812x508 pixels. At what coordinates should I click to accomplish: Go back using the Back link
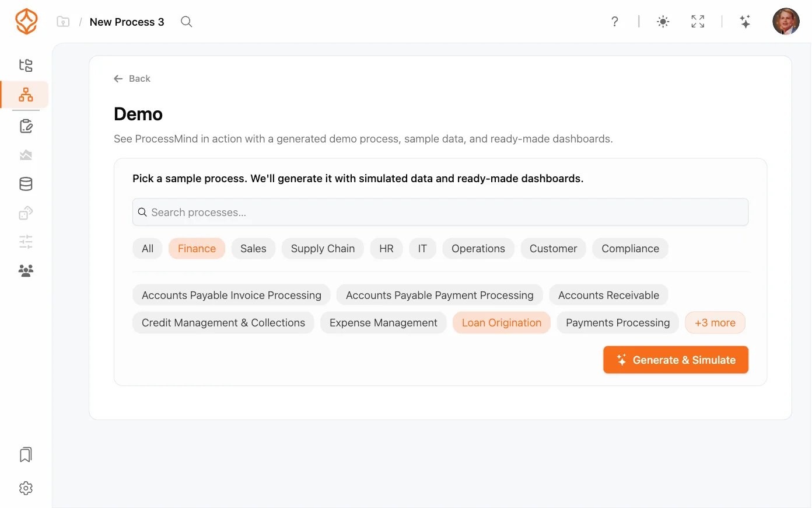coord(132,78)
